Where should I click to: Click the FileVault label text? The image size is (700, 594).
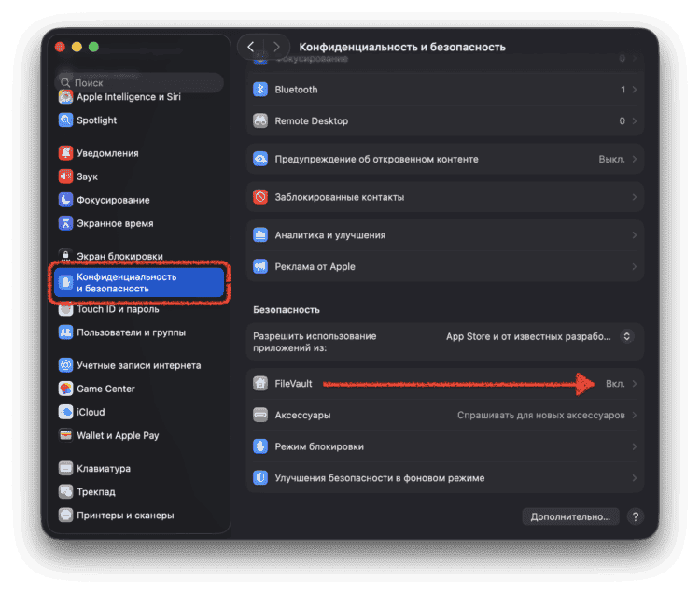pos(293,384)
